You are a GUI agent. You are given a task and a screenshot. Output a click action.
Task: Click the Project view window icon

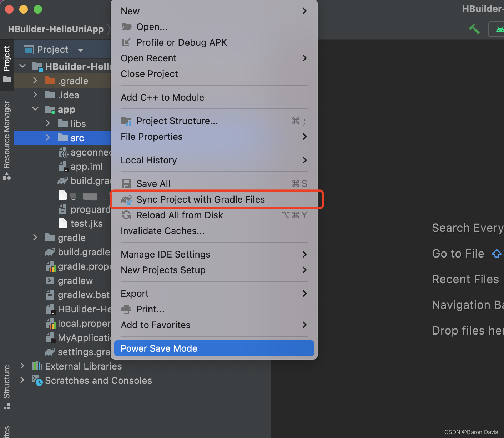point(29,50)
